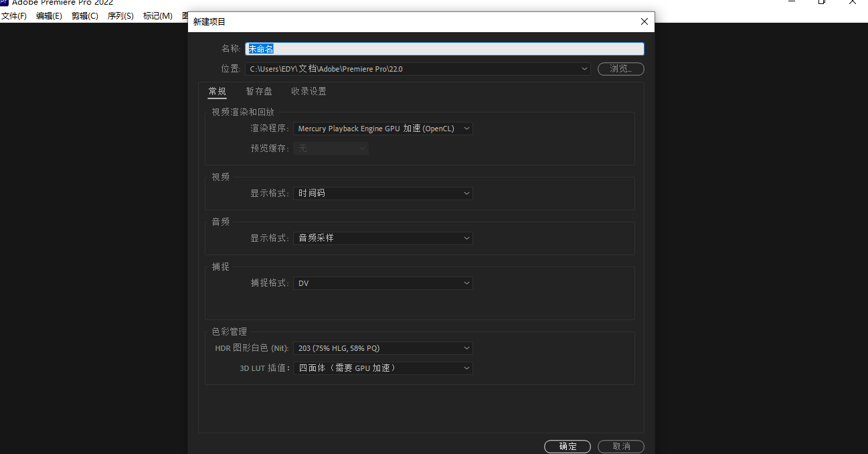The height and width of the screenshot is (454, 868).
Task: Click the 名称 project name input field
Action: click(x=444, y=49)
